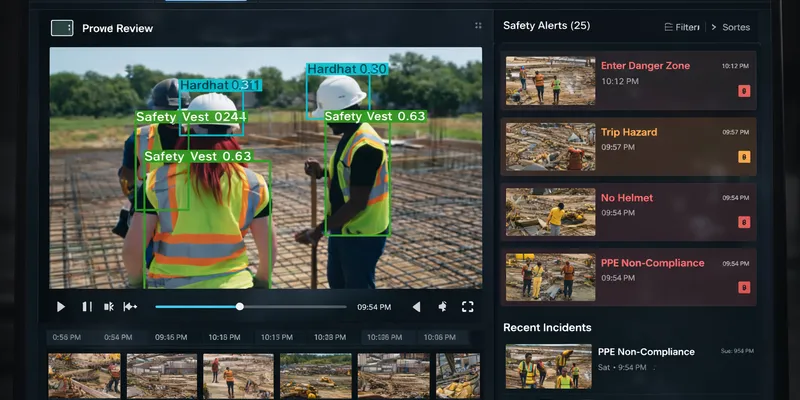Click the video progress slider handle

tap(240, 307)
